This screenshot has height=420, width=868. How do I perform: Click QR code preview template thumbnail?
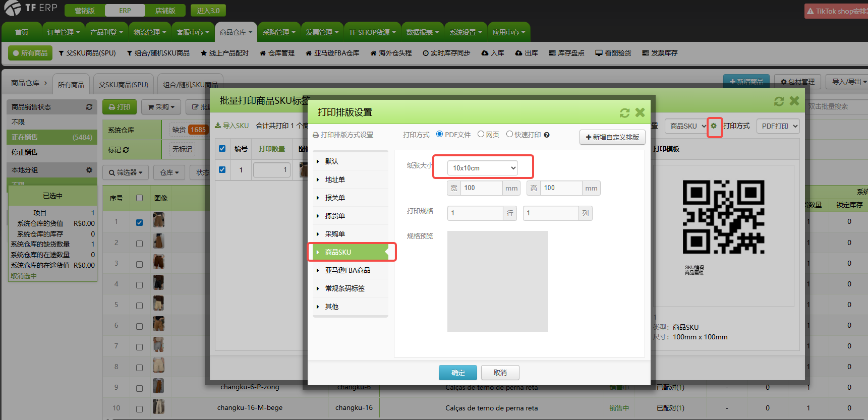point(723,217)
